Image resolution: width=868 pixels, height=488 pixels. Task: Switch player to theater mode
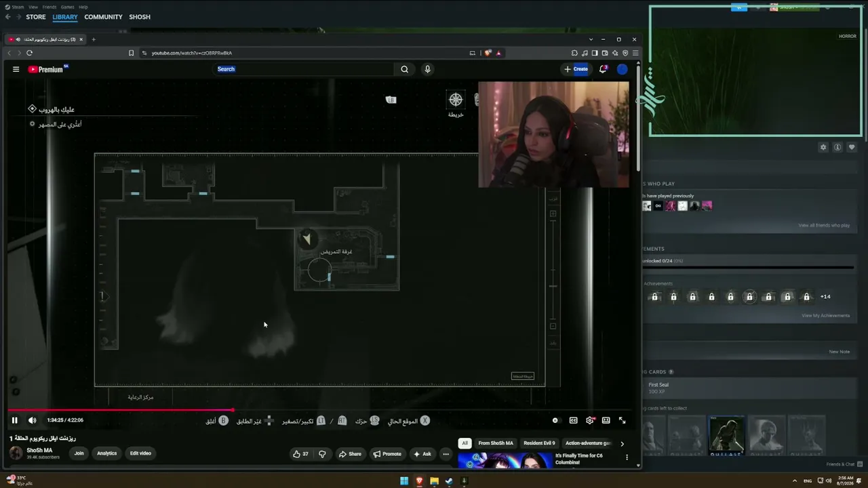click(x=606, y=420)
